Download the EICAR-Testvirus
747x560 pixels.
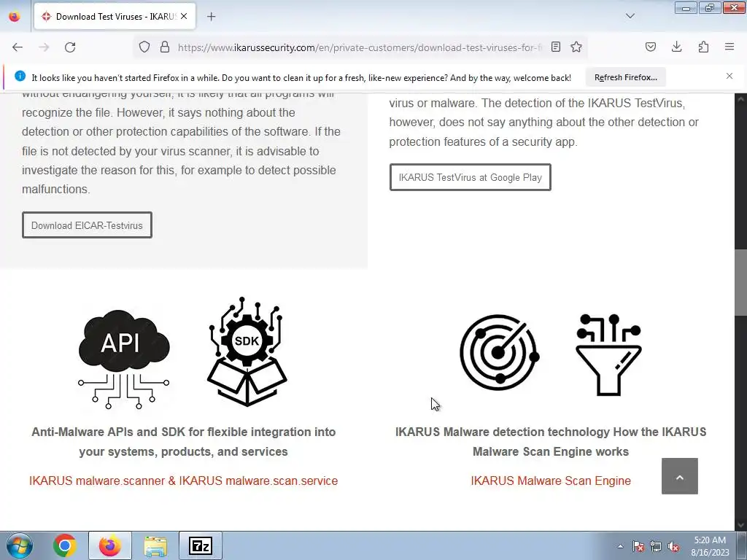coord(88,225)
